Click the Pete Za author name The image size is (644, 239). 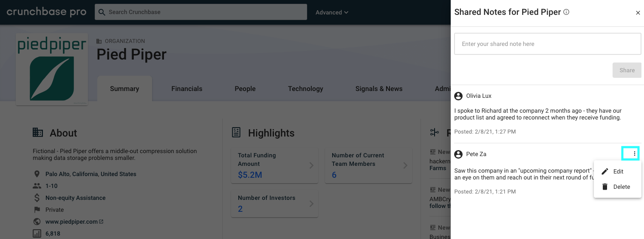pos(476,154)
